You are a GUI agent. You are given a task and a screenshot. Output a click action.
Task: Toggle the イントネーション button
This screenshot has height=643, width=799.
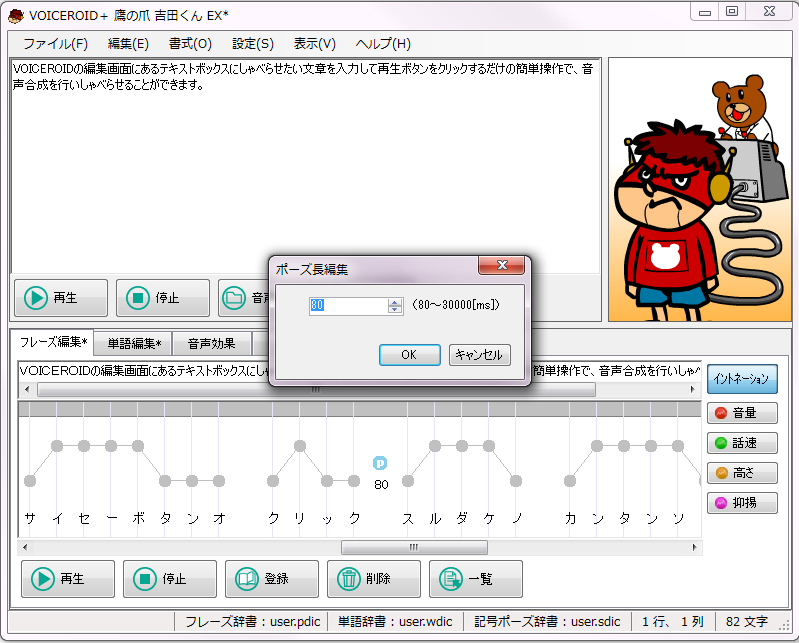(742, 379)
